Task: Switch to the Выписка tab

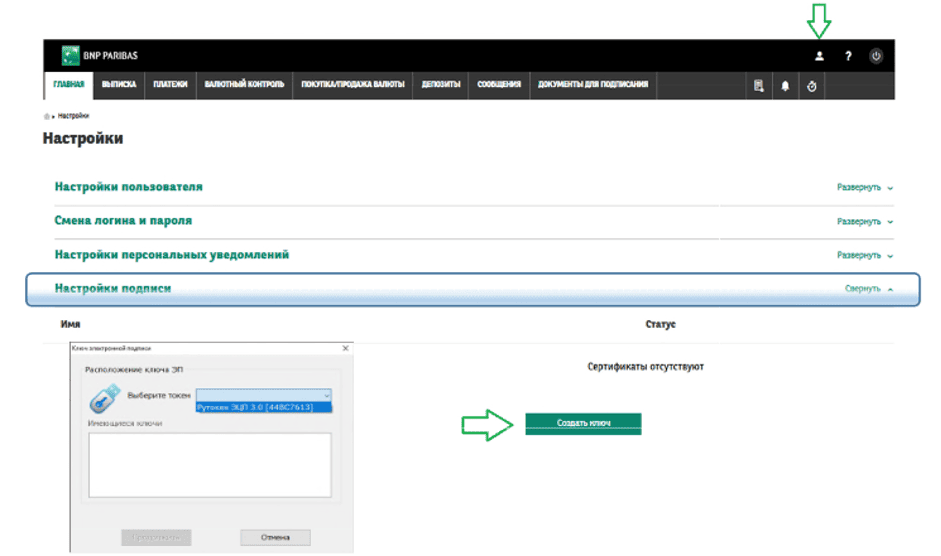Action: [119, 85]
